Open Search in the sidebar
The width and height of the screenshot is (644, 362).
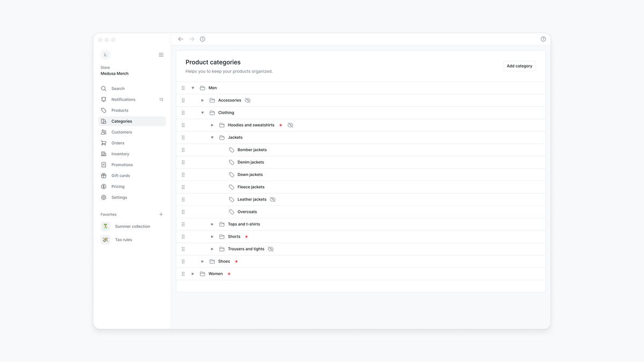tap(132, 88)
